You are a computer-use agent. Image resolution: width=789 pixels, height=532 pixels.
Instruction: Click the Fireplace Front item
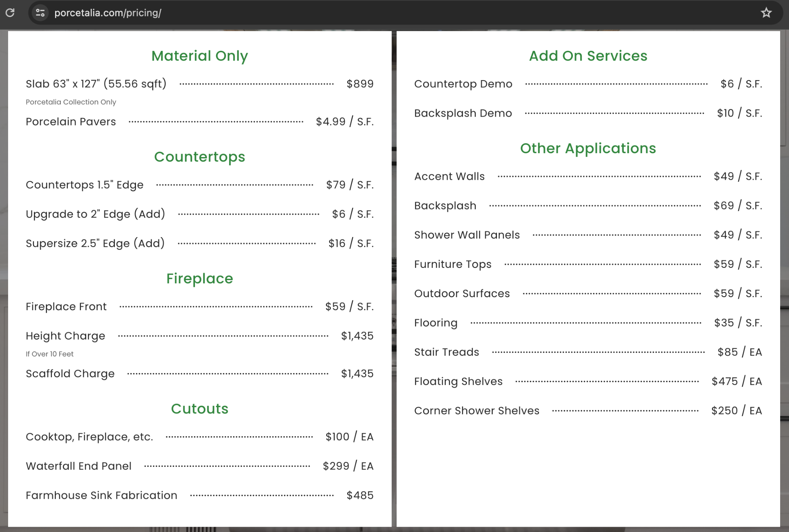click(x=66, y=306)
